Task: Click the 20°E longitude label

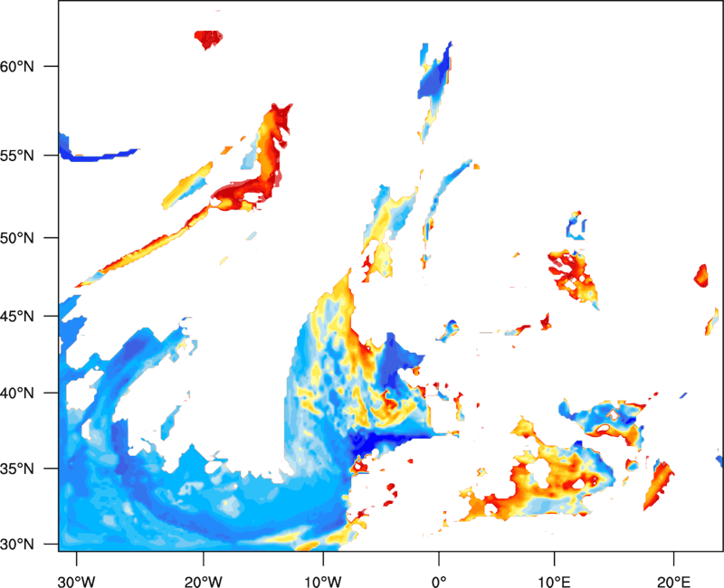Action: point(673,582)
